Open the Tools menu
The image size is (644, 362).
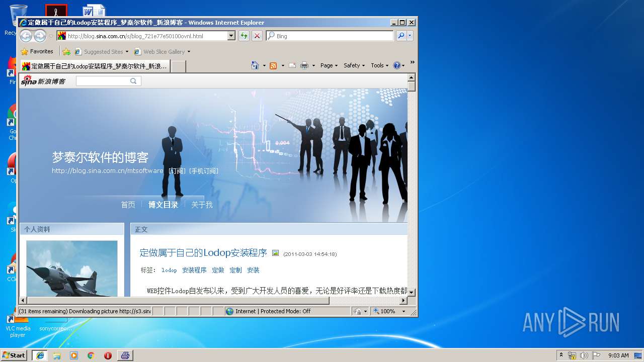380,65
